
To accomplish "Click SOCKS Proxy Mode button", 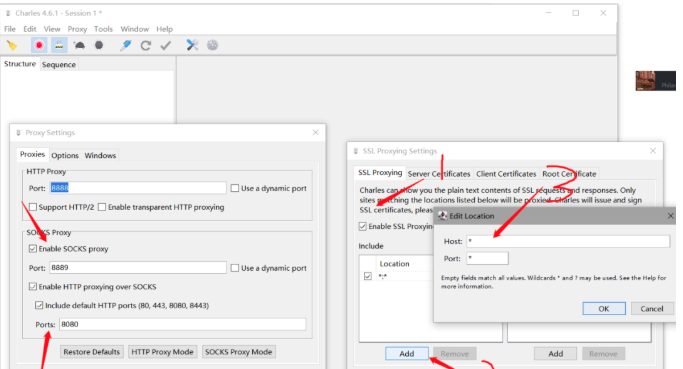I will (238, 352).
